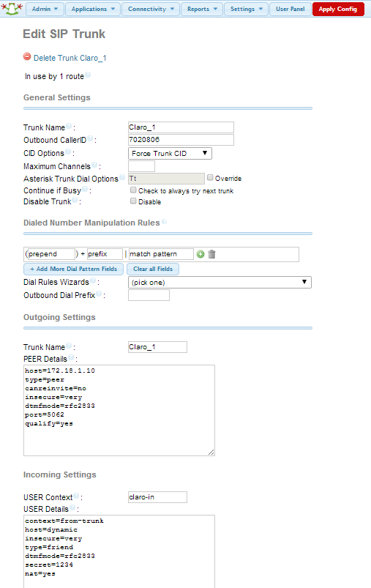Screen dimensions: 371x588
Task: Click the Asterisk Trunk Dial Options field
Action: (166, 179)
